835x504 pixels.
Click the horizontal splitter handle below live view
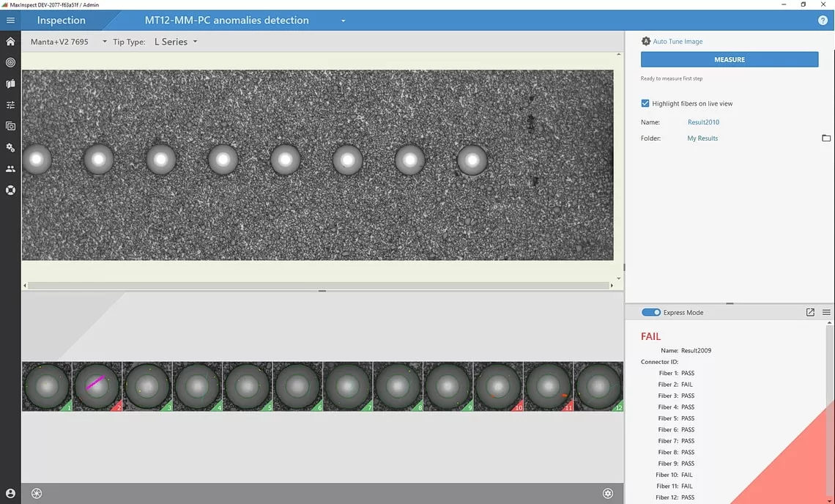(x=322, y=291)
